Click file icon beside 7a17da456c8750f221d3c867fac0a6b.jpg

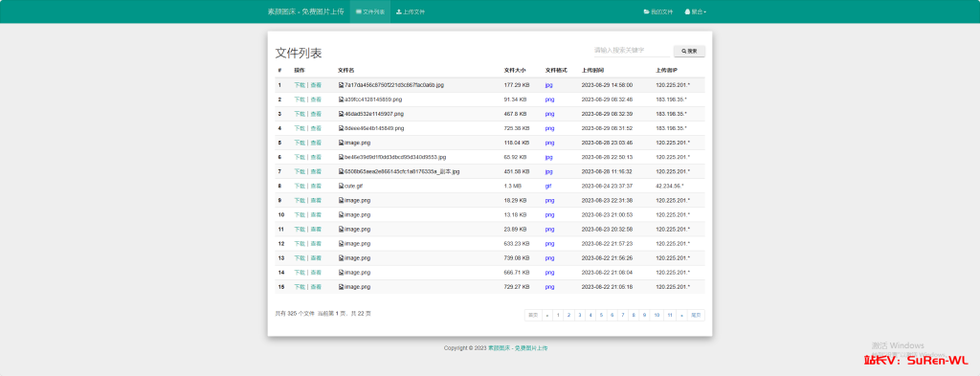[x=342, y=85]
